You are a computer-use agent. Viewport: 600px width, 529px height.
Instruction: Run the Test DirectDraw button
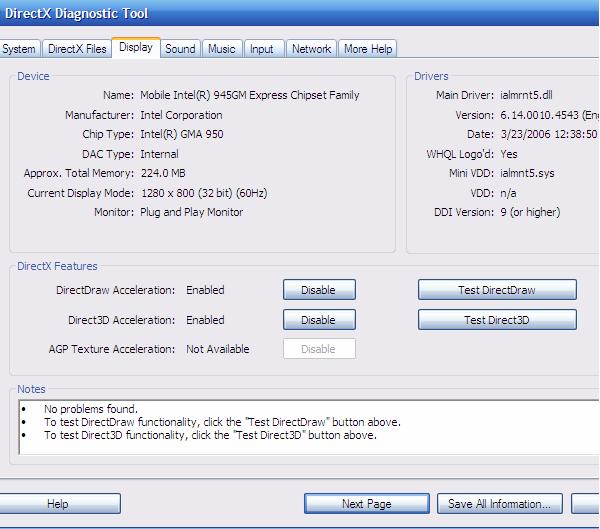pyautogui.click(x=497, y=290)
